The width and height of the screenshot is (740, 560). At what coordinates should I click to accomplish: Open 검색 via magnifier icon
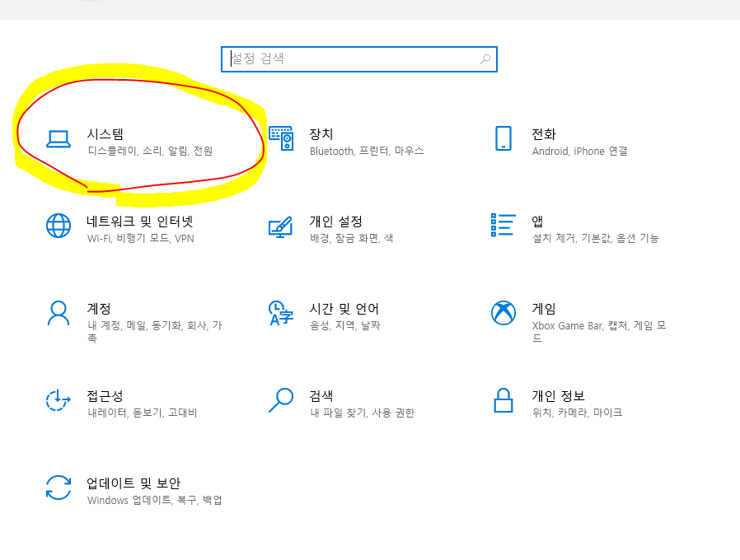pyautogui.click(x=280, y=401)
